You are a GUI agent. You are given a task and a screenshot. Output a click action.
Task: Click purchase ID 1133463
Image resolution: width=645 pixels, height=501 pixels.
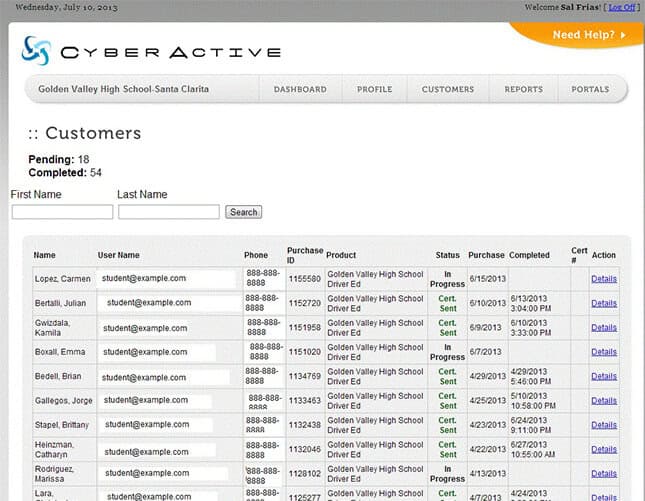coord(304,400)
